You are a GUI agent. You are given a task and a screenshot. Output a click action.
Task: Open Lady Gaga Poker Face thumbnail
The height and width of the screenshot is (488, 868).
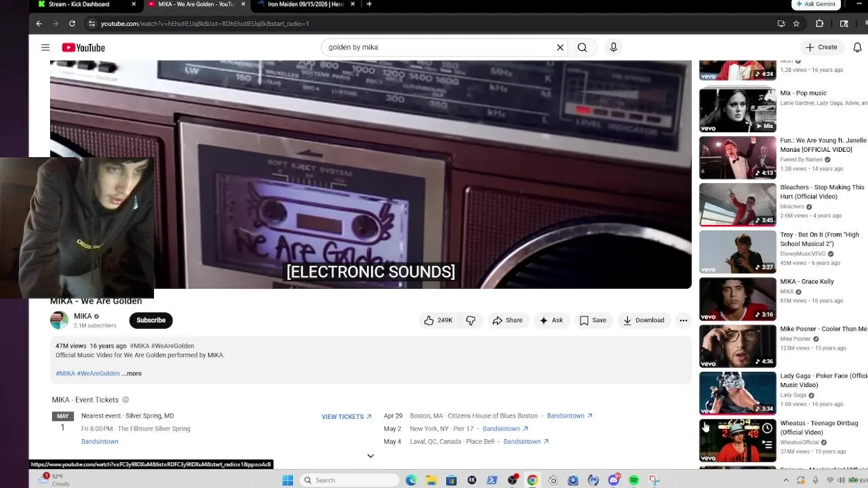click(x=738, y=393)
